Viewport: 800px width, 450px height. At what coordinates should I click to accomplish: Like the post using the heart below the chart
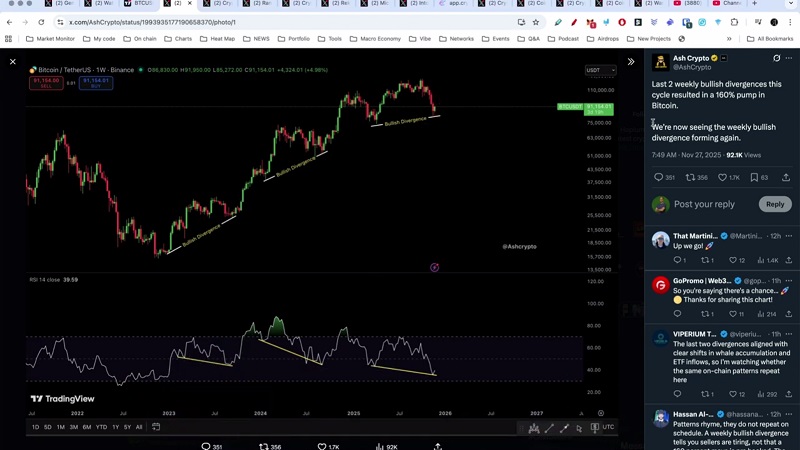pyautogui.click(x=322, y=446)
